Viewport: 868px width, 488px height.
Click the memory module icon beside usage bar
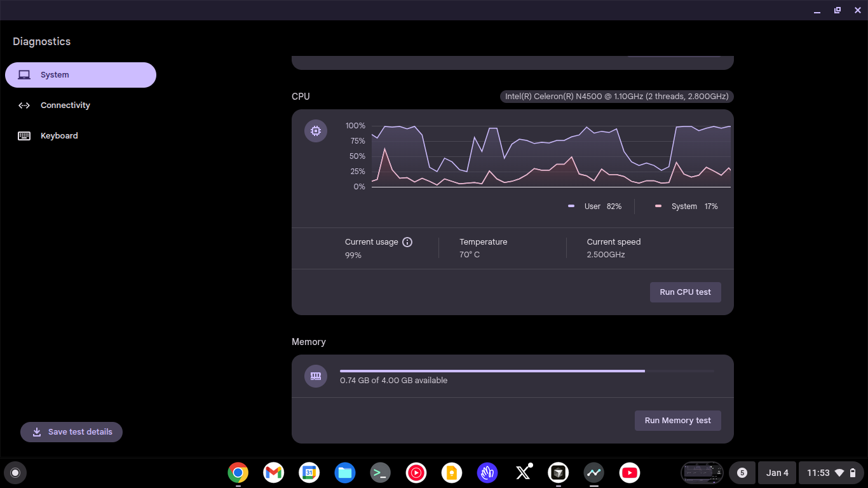[316, 376]
